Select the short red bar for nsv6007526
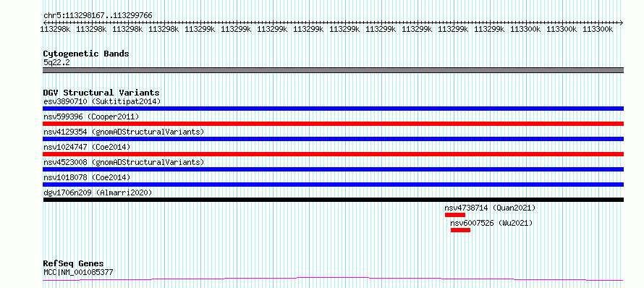Image resolution: width=644 pixels, height=288 pixels. (x=460, y=230)
